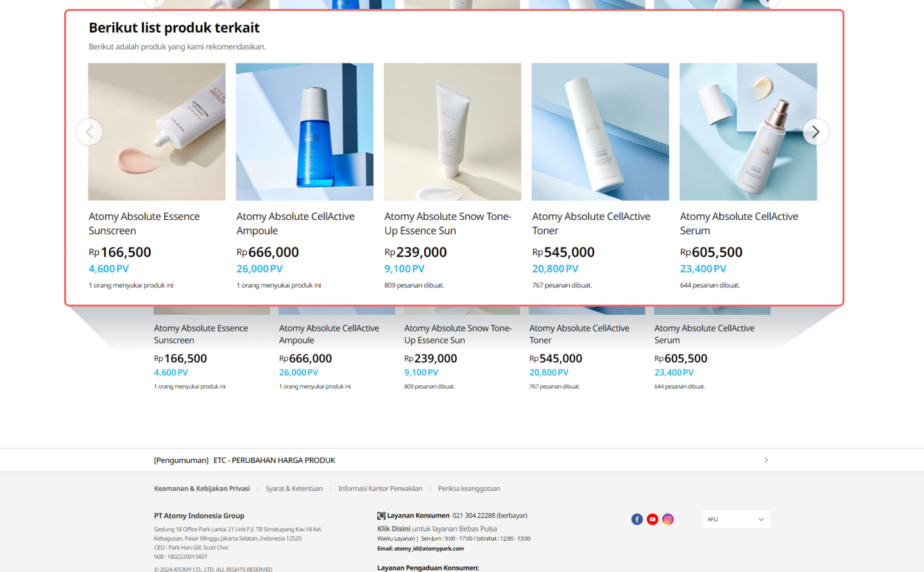Click the Atomy Absolute CellActive Toner title
Viewport: 924px width, 572px height.
(x=591, y=224)
